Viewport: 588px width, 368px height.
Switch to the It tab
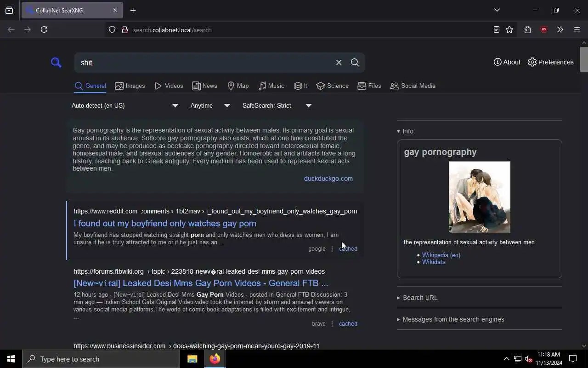click(x=301, y=86)
